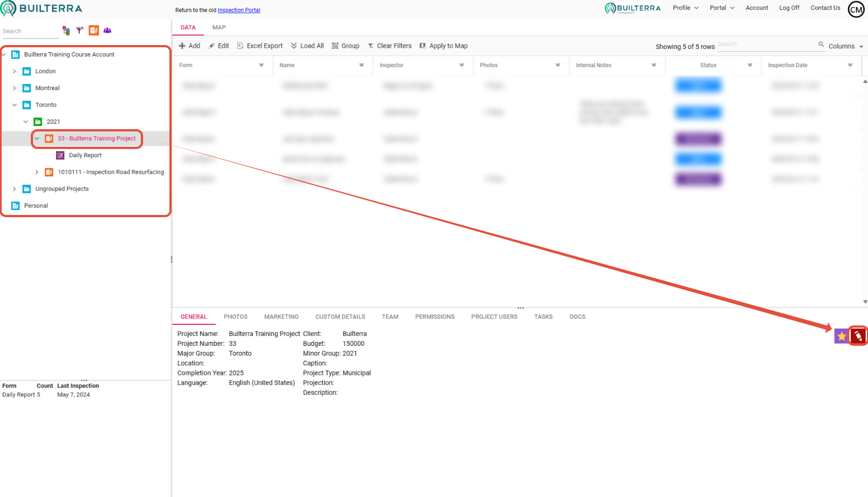Open the purple users group icon
868x497 pixels.
(107, 31)
